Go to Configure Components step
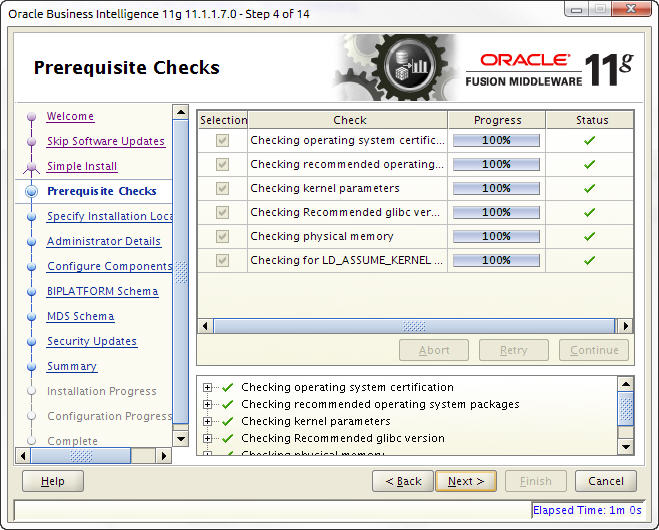659x530 pixels. pyautogui.click(x=109, y=266)
